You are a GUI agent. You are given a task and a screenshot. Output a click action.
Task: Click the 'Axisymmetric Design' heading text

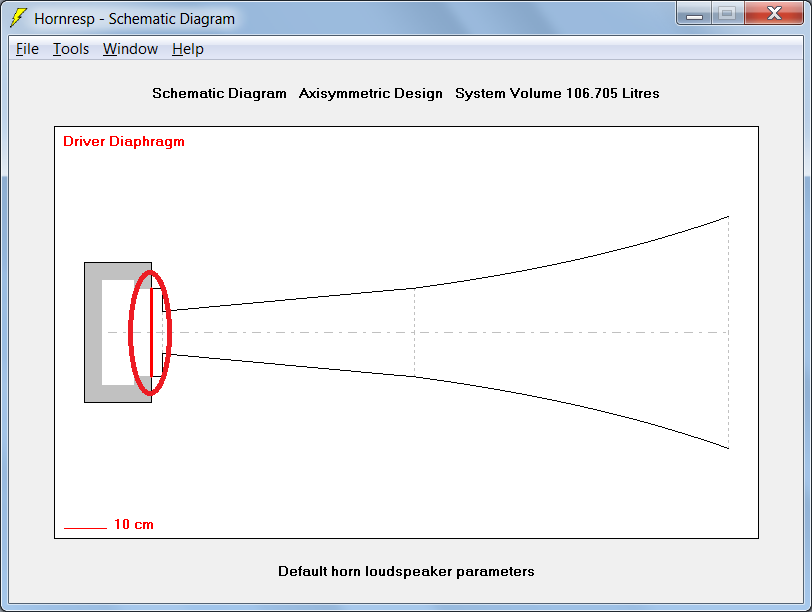pyautogui.click(x=371, y=93)
